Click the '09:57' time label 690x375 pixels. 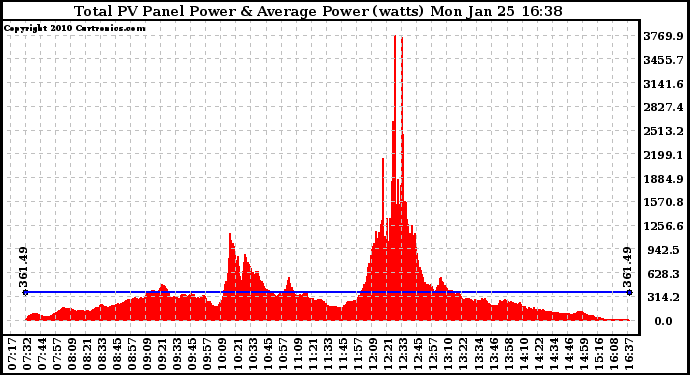pos(207,354)
